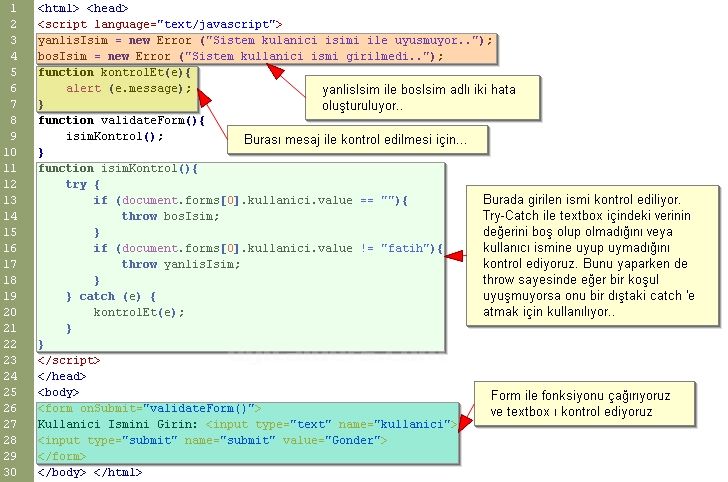Click the red arrowhead beside the isimKontrol block

[453, 256]
